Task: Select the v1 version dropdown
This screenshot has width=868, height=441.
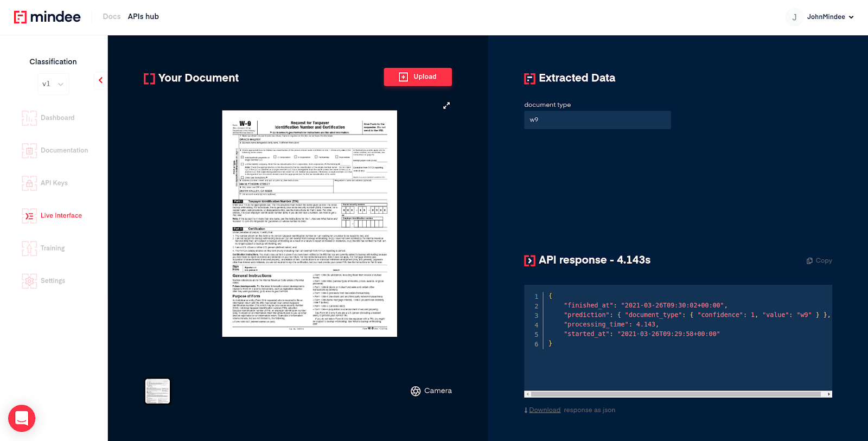Action: point(53,84)
